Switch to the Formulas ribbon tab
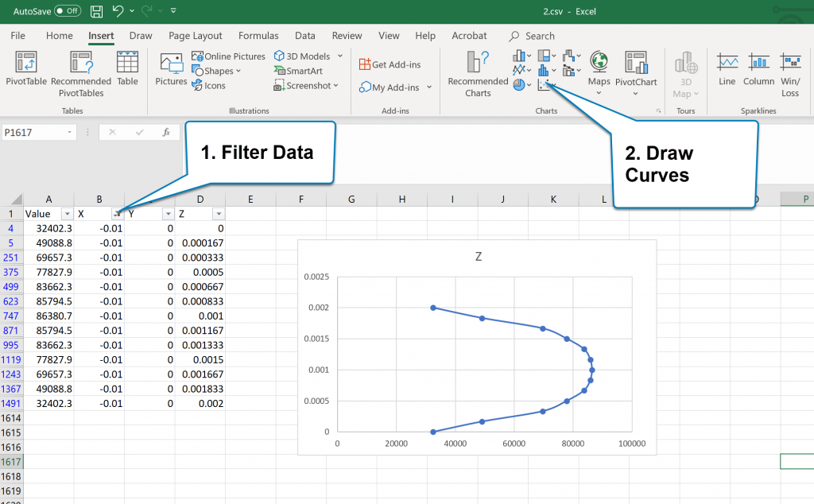This screenshot has width=814, height=504. coord(258,35)
